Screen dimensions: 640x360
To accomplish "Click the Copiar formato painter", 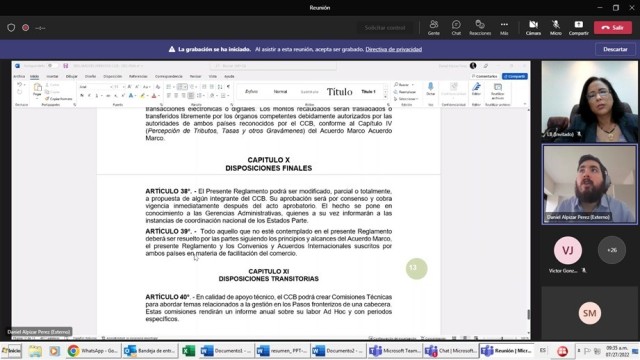I will click(x=59, y=99).
